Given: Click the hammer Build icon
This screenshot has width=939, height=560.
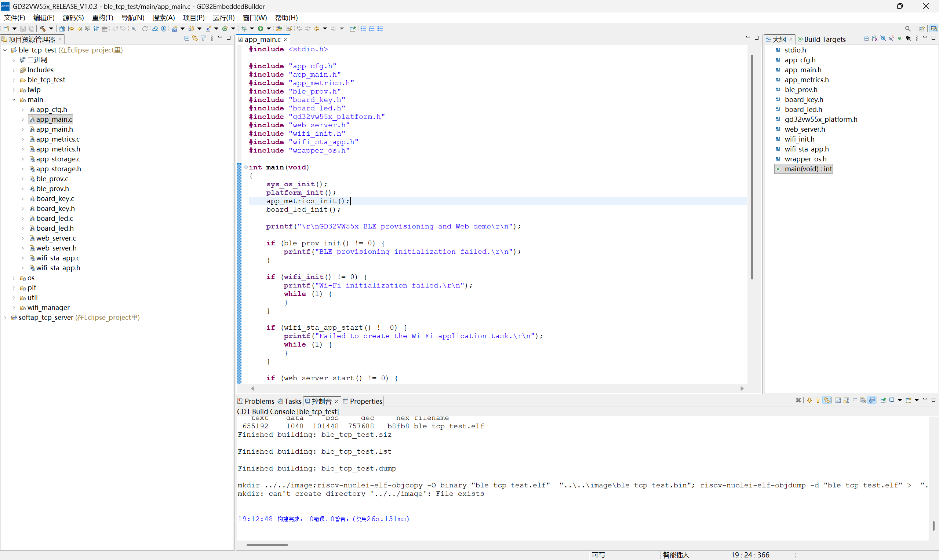Looking at the screenshot, I should [43, 29].
